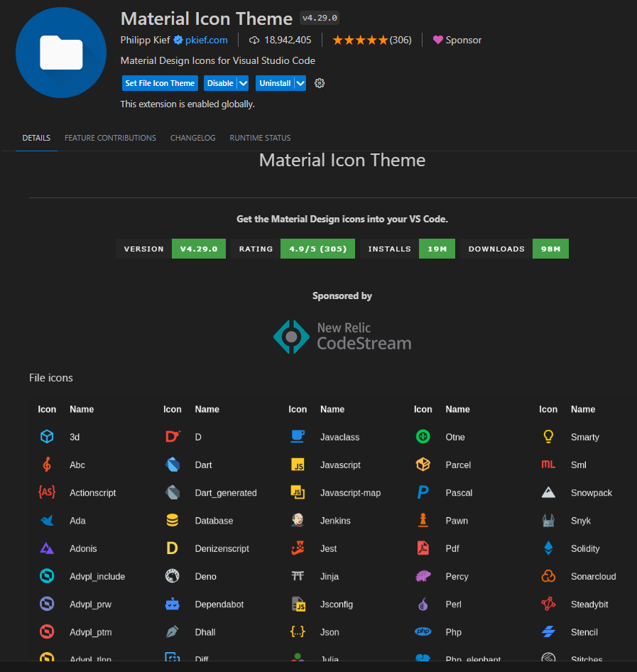Click the Sml ML icon
Screen dimensions: 637x672
pyautogui.click(x=548, y=465)
